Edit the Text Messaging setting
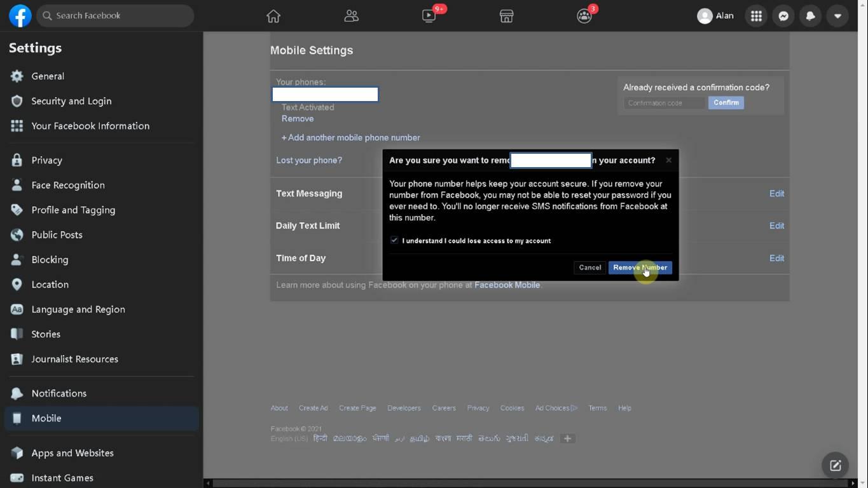This screenshot has height=488, width=868. [776, 194]
